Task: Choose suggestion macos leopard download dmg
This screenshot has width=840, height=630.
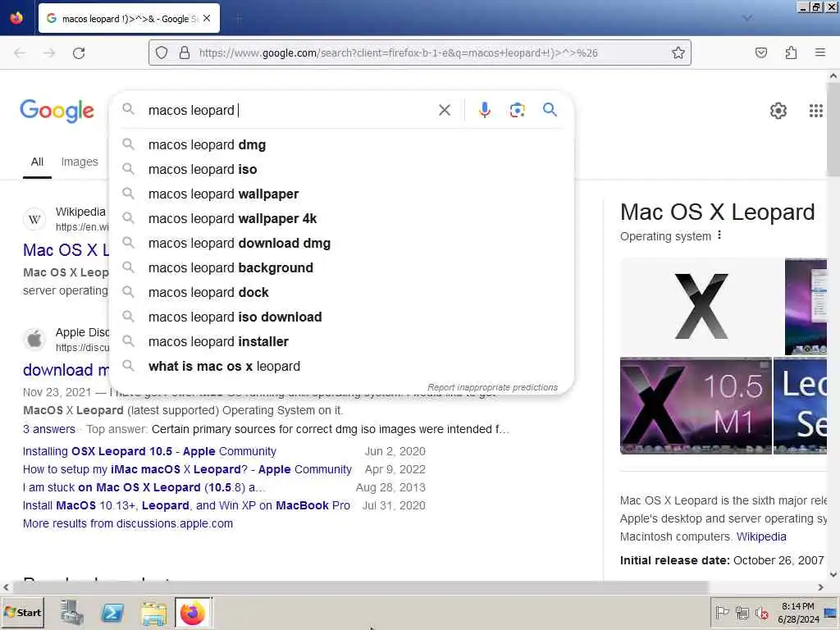Action: point(341,243)
